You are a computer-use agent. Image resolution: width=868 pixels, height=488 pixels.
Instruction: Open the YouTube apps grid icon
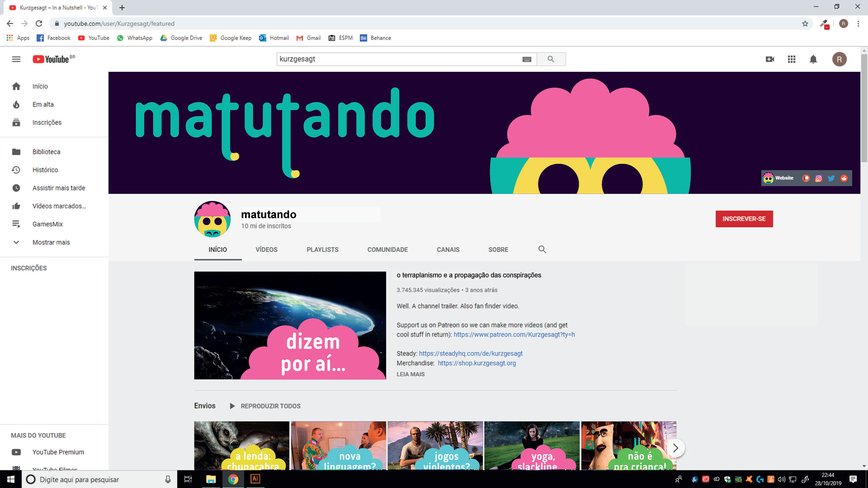(x=792, y=59)
